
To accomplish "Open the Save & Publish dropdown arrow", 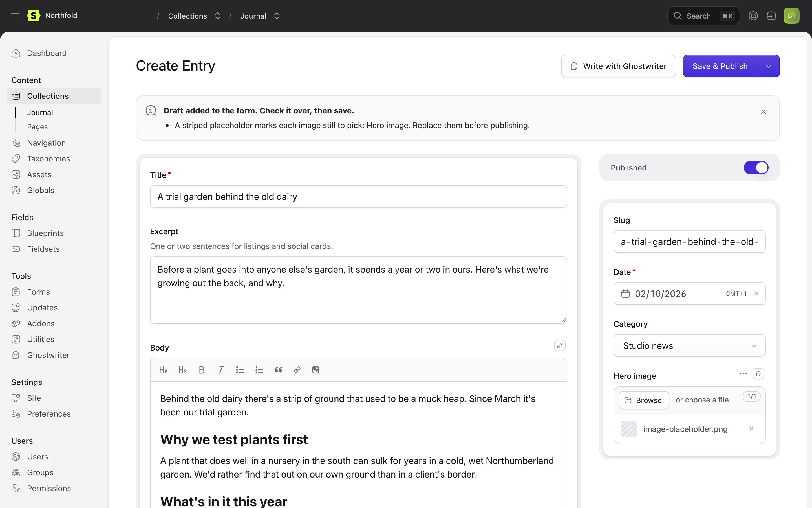I will click(768, 66).
